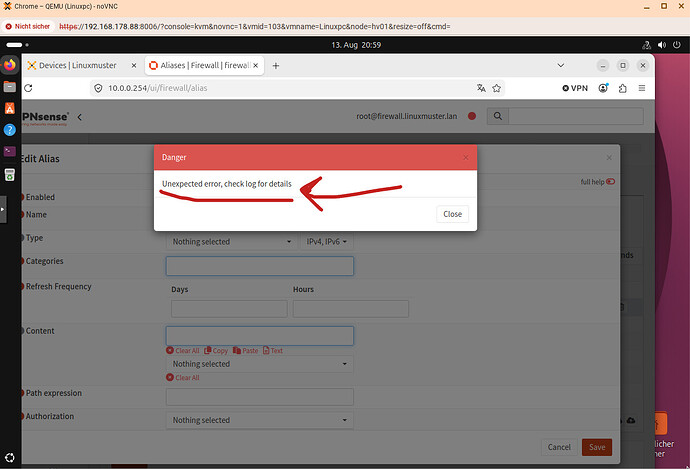Focus the Categories input field
This screenshot has width=690, height=469.
260,266
